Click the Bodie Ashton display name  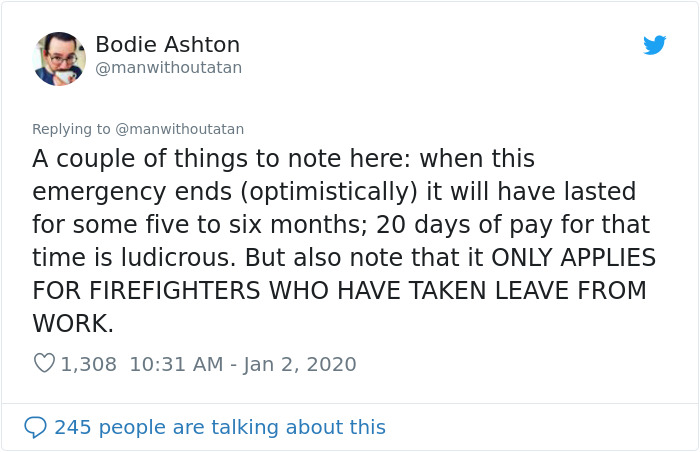click(x=167, y=45)
